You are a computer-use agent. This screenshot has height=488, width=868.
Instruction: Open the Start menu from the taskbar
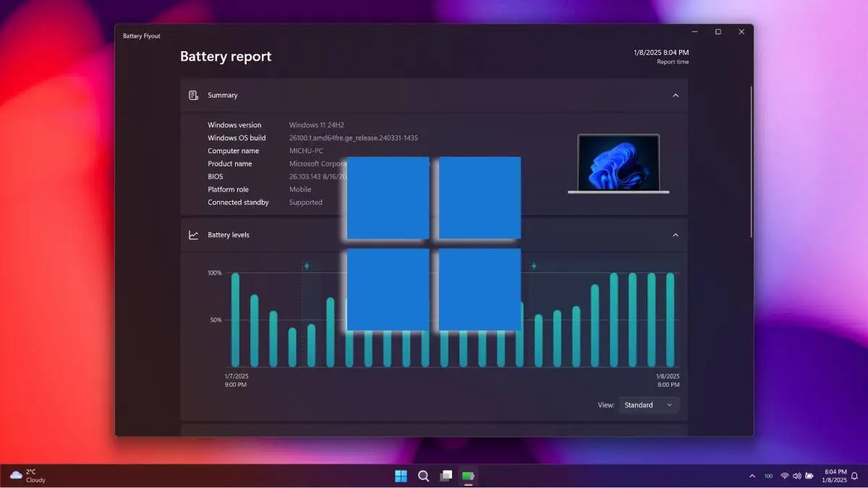[x=401, y=476]
